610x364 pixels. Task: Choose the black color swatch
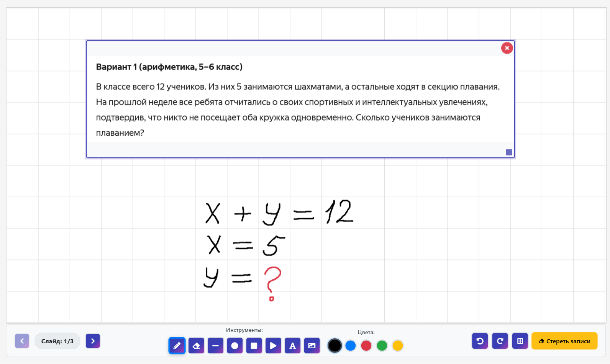335,346
